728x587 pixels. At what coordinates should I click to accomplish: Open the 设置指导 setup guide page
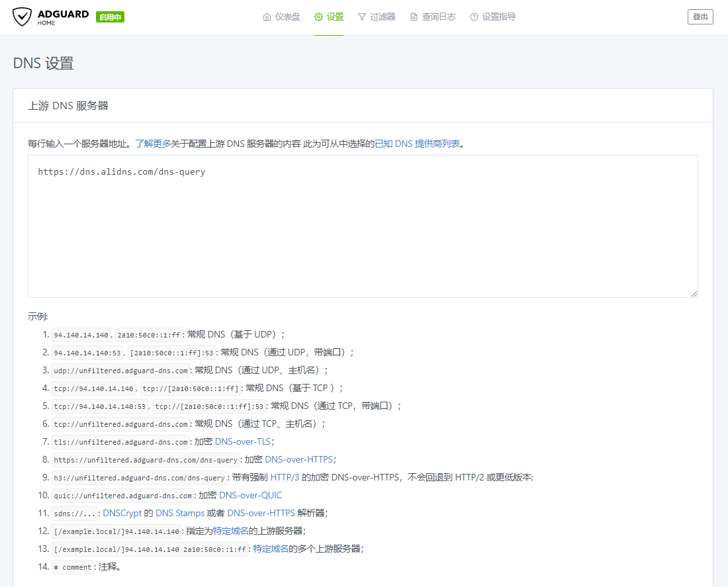pos(498,17)
